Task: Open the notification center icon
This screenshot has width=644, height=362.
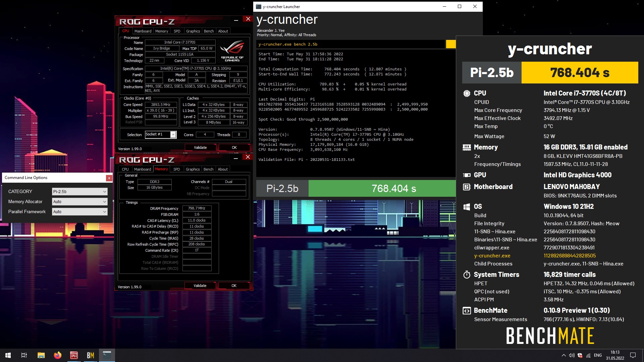Action: (x=633, y=355)
